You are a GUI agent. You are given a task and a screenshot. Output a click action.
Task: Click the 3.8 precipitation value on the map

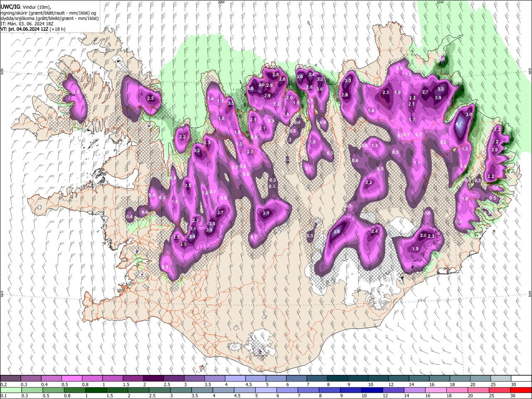(x=261, y=84)
